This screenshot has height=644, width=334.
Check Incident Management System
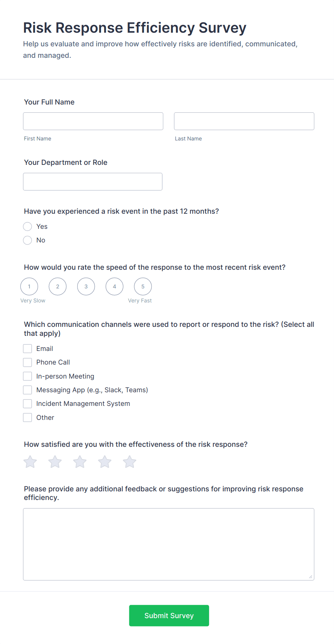coord(27,403)
